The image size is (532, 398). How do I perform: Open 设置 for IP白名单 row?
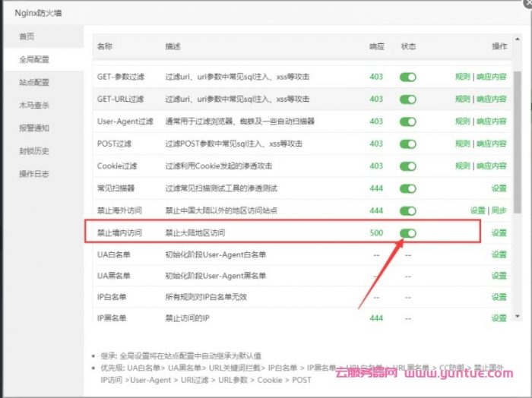pyautogui.click(x=499, y=296)
